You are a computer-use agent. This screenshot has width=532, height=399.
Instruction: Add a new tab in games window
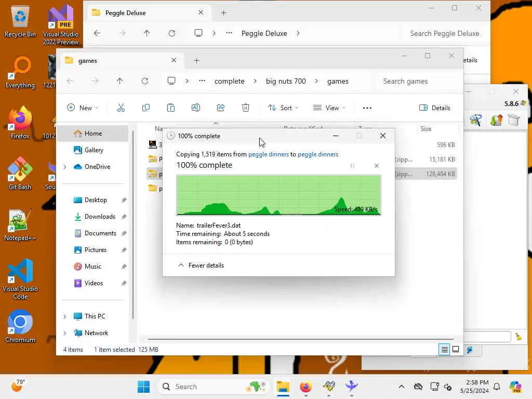pos(196,61)
